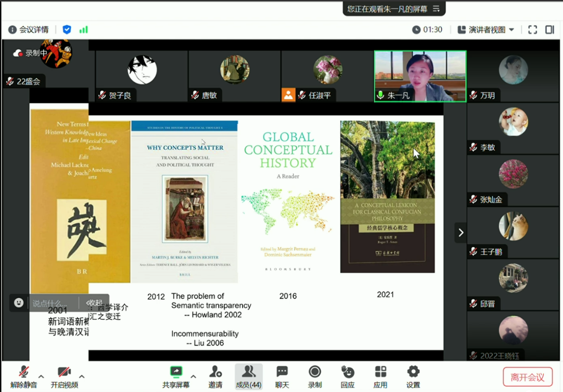This screenshot has width=563, height=392.
Task: Click the year label 2016 on the slide
Action: [x=288, y=296]
